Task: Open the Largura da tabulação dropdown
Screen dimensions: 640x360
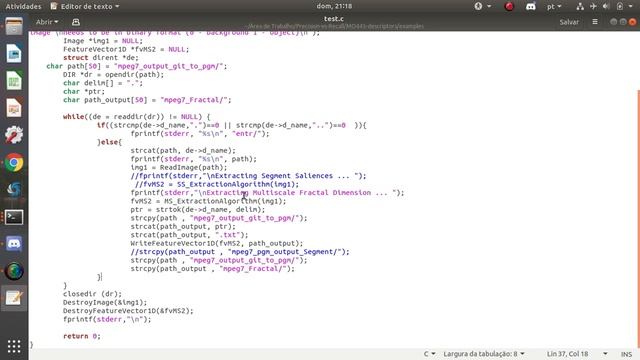Action: click(484, 354)
